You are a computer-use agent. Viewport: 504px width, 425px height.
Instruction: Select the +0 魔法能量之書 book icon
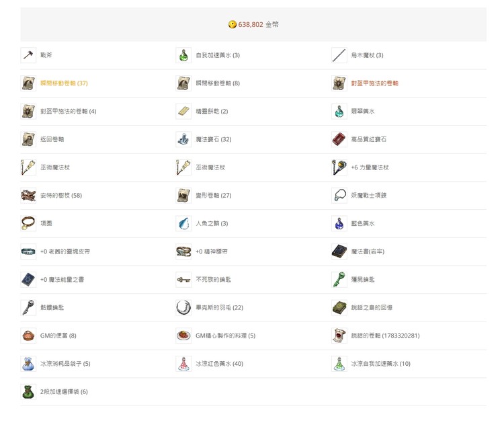click(x=28, y=279)
